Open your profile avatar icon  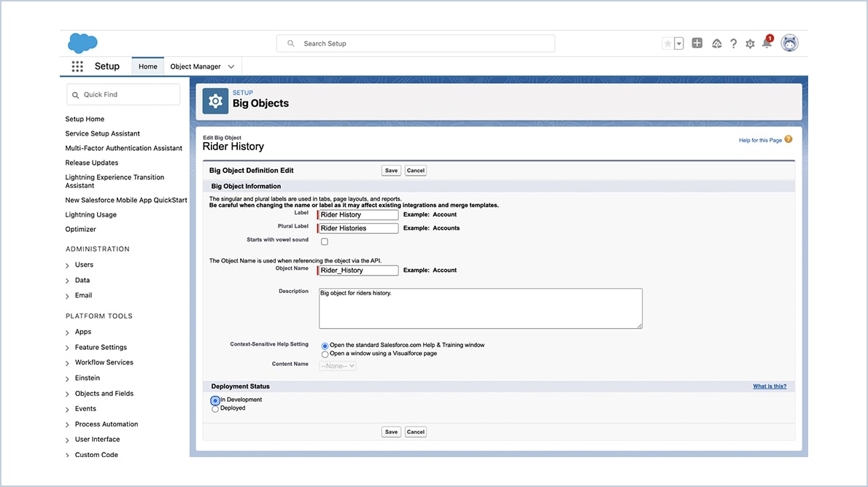coord(790,43)
